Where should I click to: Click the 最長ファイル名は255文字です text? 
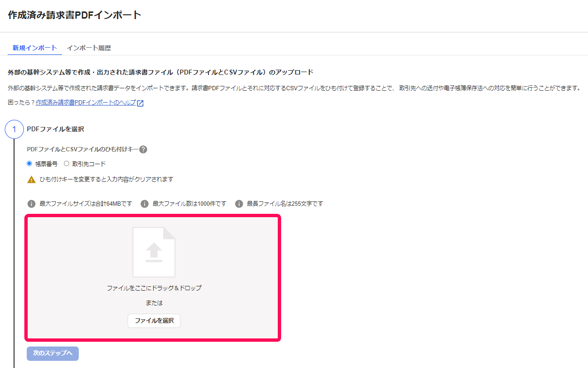[x=285, y=204]
